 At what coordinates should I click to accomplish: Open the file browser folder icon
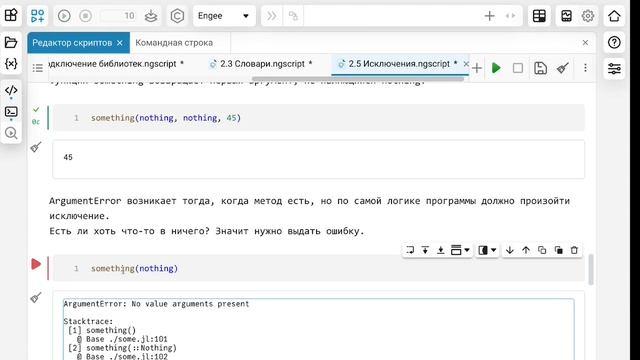coord(11,42)
